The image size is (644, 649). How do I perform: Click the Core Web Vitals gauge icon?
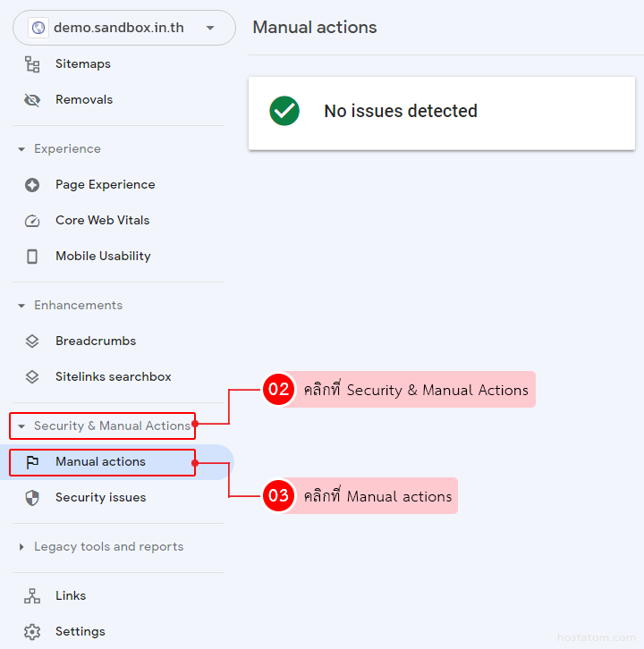(x=32, y=221)
